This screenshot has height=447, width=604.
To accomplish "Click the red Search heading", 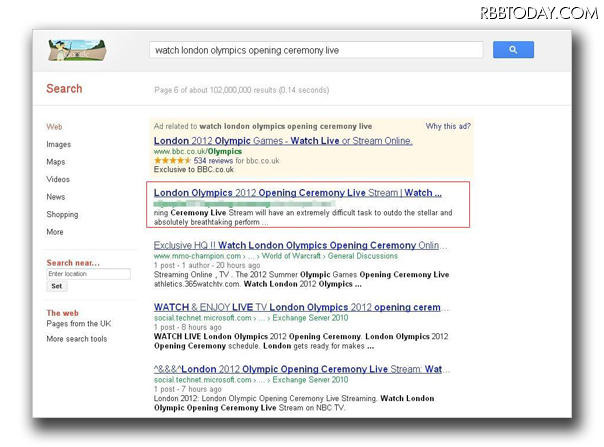I will point(64,89).
